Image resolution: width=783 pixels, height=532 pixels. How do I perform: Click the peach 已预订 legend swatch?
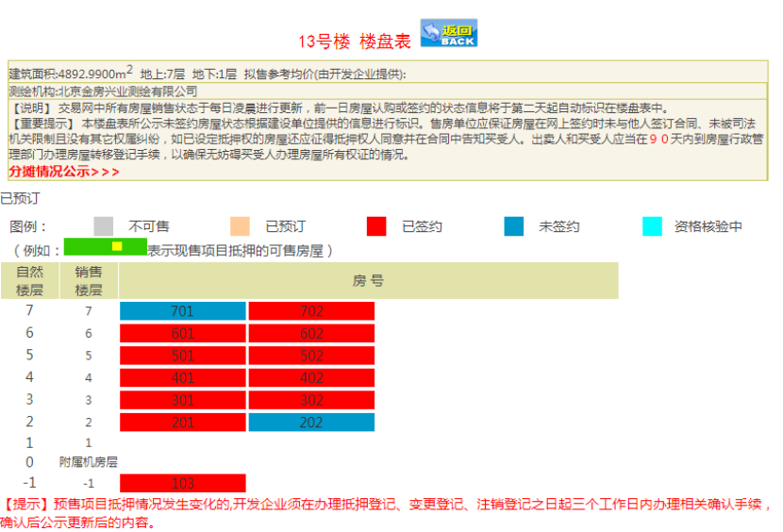(240, 226)
